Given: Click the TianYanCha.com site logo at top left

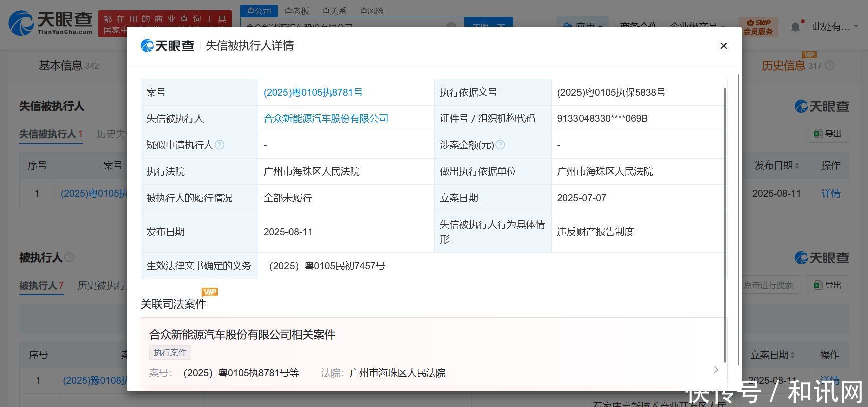Looking at the screenshot, I should coord(50,23).
